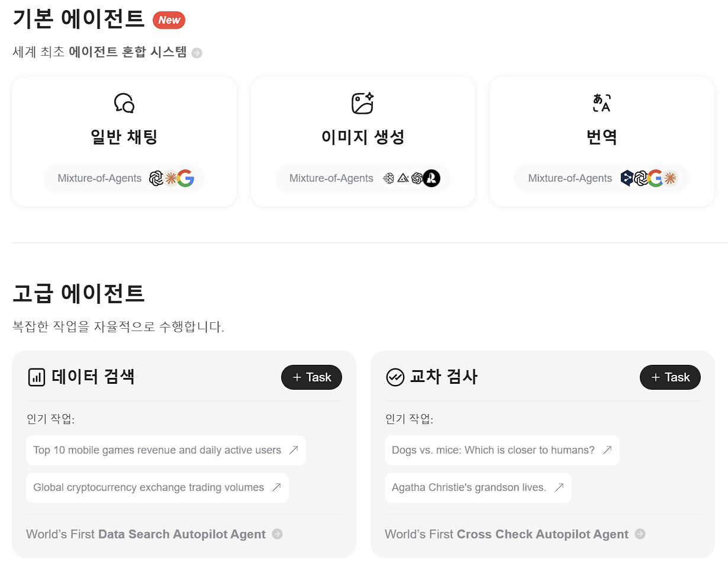Click the bar chart icon beside 데이터 검색
This screenshot has width=728, height=568.
coord(36,377)
